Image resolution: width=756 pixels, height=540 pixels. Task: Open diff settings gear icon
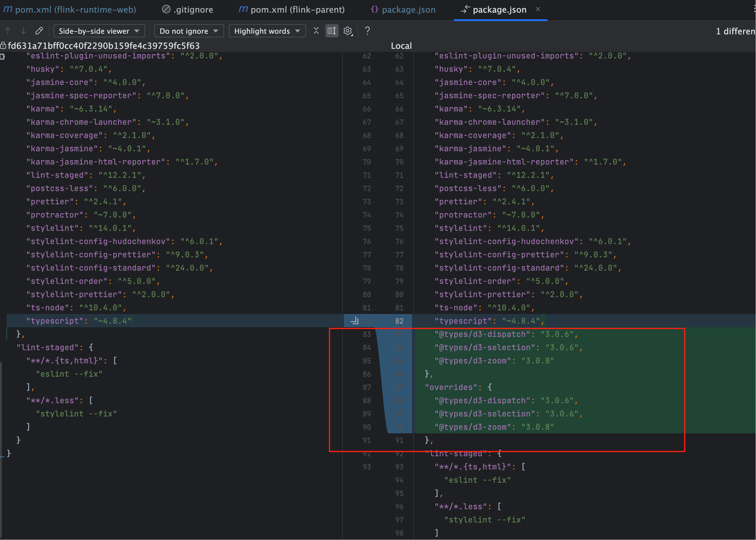[348, 31]
